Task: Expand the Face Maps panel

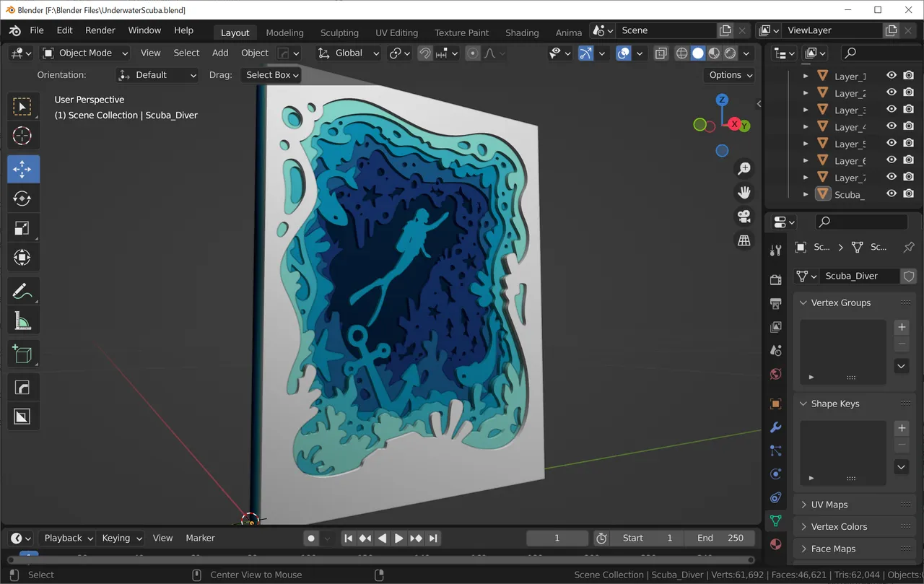Action: coord(855,549)
